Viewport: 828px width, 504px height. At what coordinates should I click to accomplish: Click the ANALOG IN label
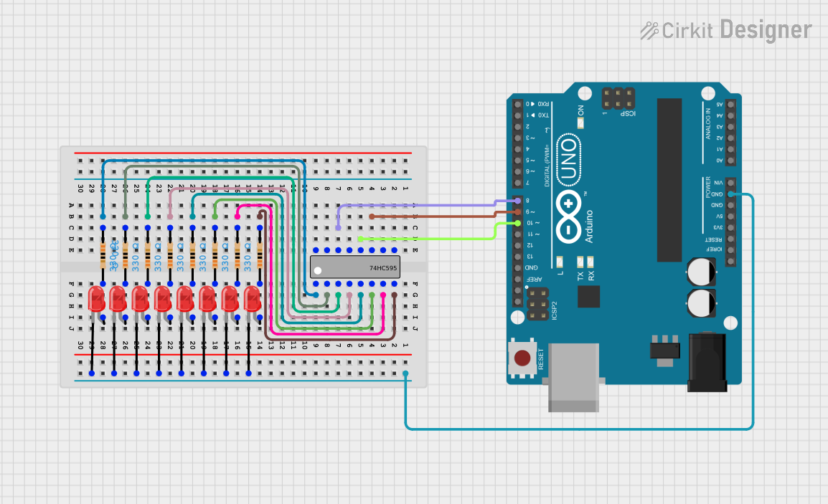(x=708, y=123)
